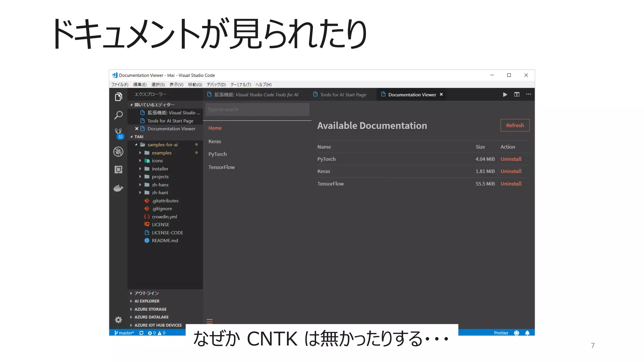Open the Docker whale icon in activity bar

pos(118,188)
